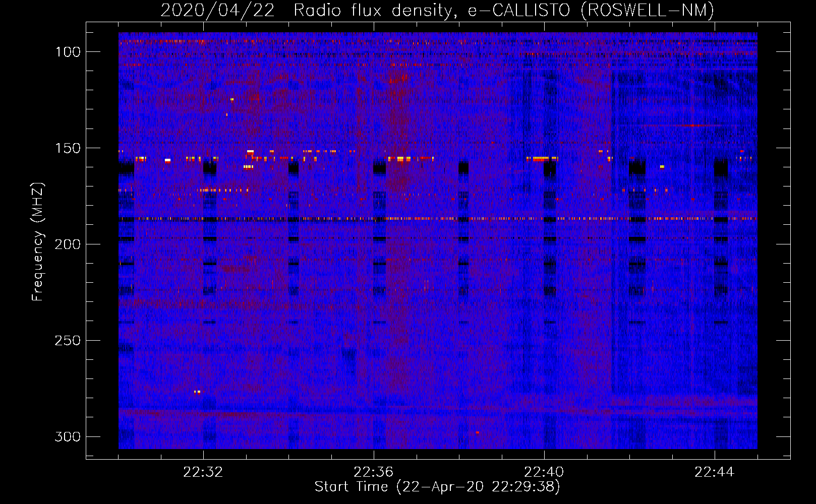Click the plot title mentioning e-CALLISTO (ROSWELL-NM)
816x504 pixels.
point(437,10)
